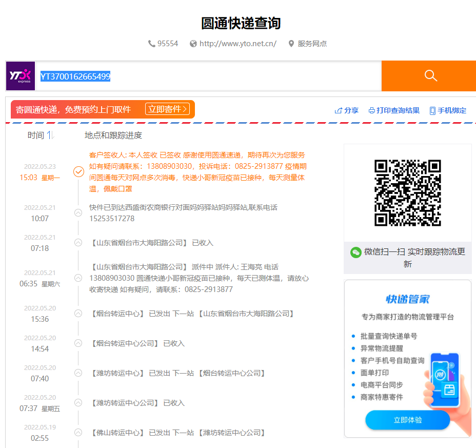Click timeline marker for 2022.05.21 06:35
This screenshot has height=448, width=476.
coord(78,278)
